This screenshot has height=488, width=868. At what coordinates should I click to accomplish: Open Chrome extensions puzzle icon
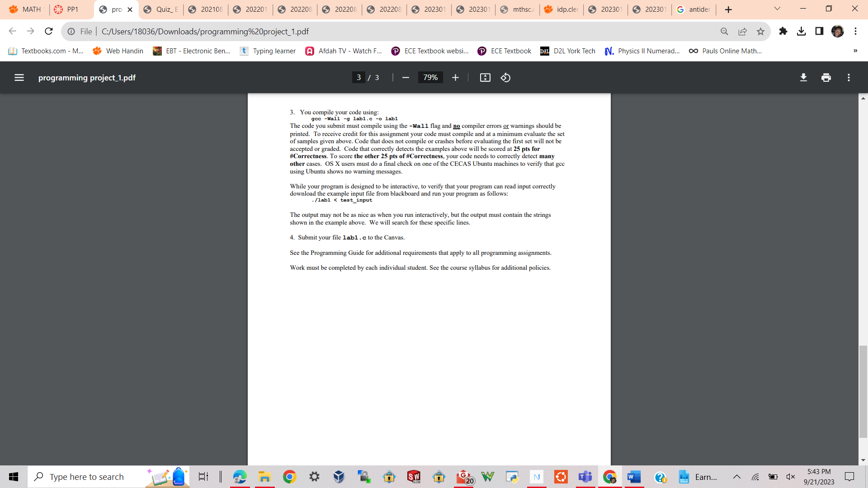[x=783, y=31]
